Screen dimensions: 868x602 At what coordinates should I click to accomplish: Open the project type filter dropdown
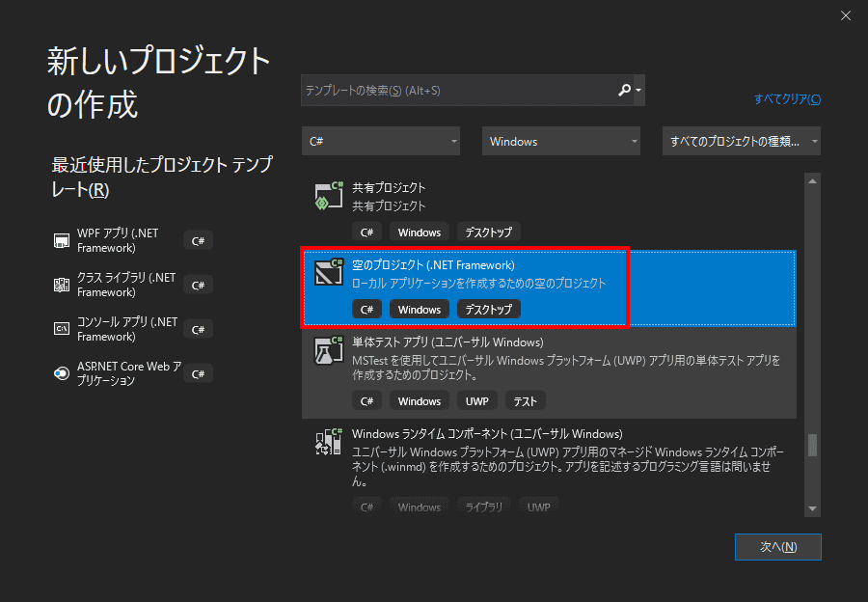[742, 141]
